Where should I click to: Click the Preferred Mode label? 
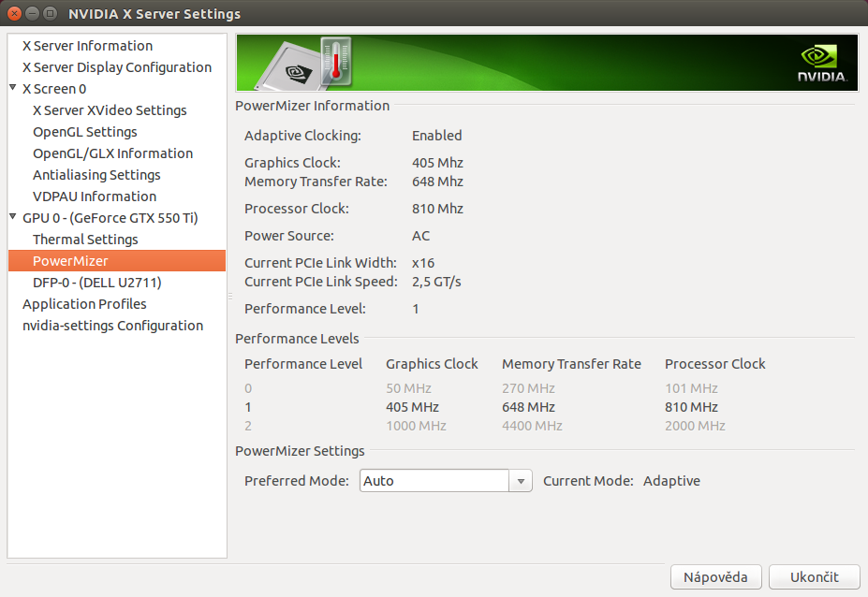297,481
